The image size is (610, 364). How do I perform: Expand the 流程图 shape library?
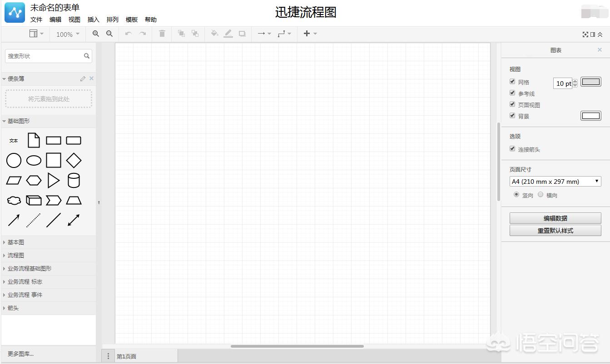[49, 256]
